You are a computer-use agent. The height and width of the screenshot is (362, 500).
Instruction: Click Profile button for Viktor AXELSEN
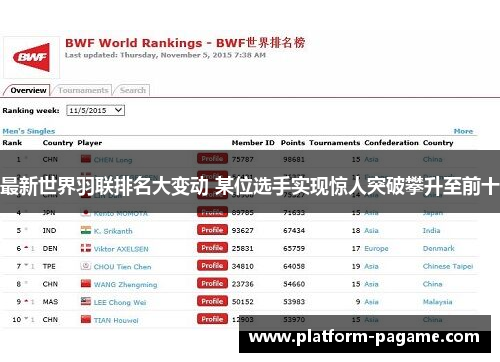[x=212, y=248]
